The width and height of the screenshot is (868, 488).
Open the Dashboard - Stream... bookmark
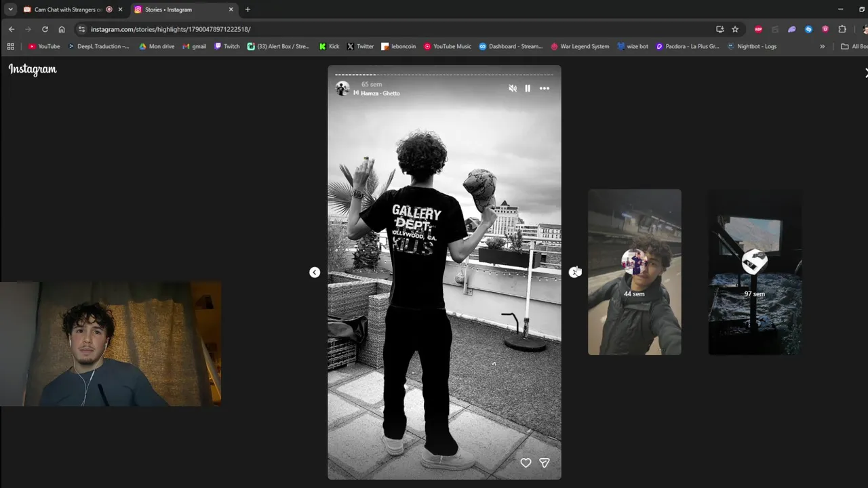pyautogui.click(x=511, y=47)
